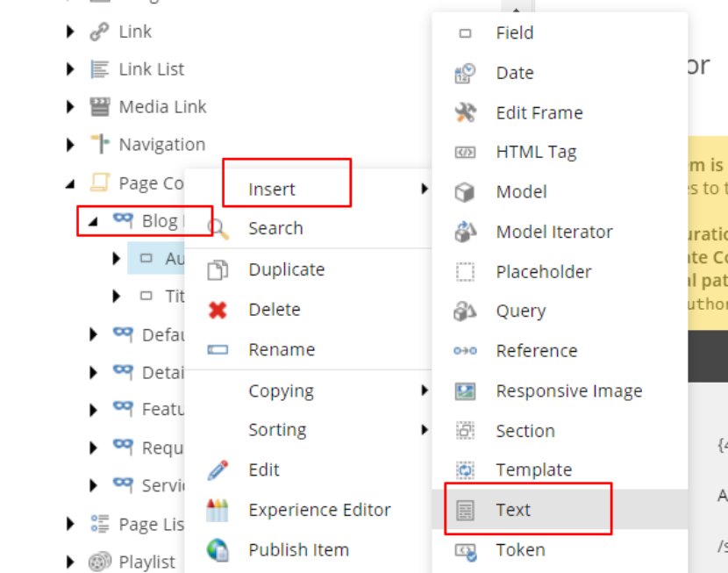Expand the Link tree node
The height and width of the screenshot is (573, 728).
(x=70, y=32)
